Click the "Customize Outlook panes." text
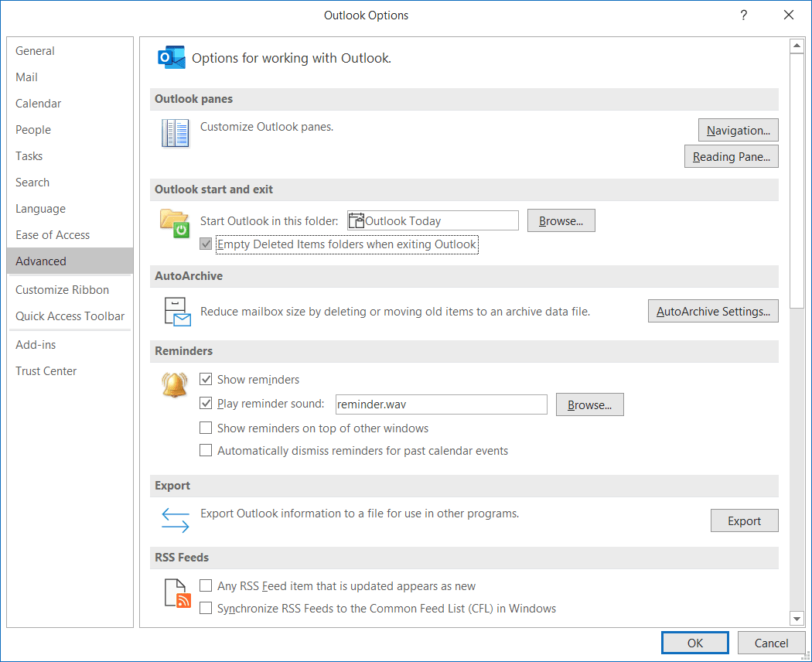The image size is (812, 662). pyautogui.click(x=267, y=127)
